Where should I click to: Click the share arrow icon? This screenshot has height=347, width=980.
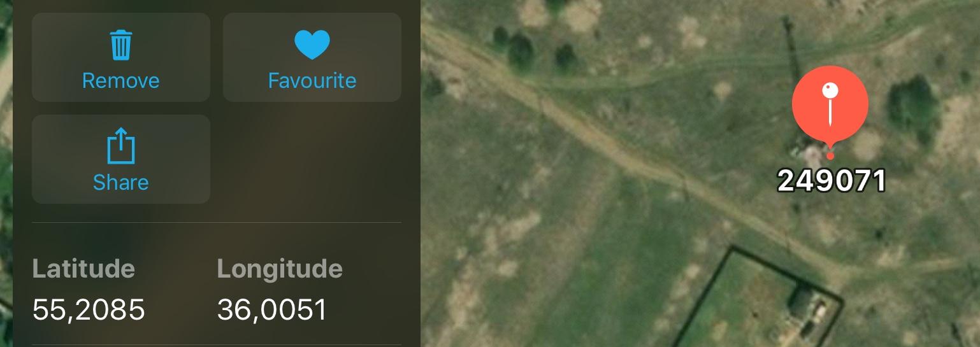click(x=120, y=145)
